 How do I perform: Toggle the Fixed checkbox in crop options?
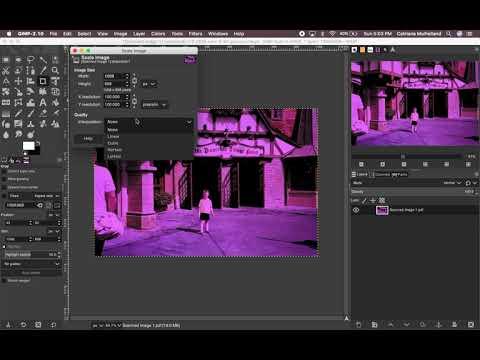(5, 196)
